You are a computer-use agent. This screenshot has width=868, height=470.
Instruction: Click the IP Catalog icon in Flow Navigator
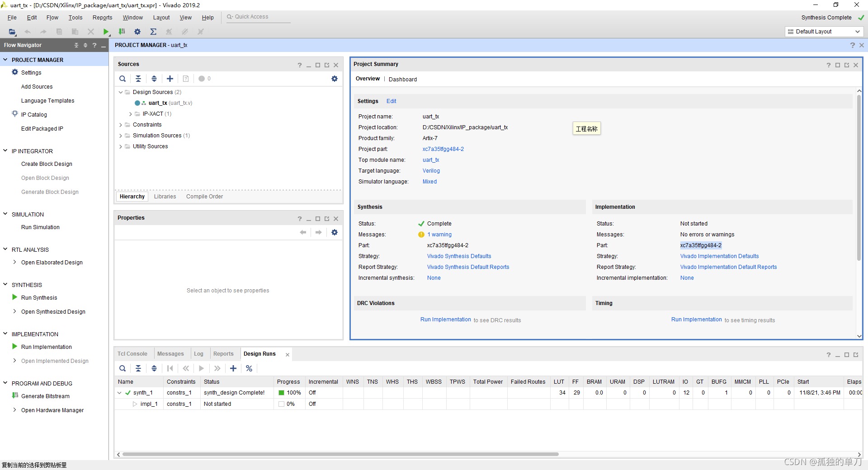(15, 114)
